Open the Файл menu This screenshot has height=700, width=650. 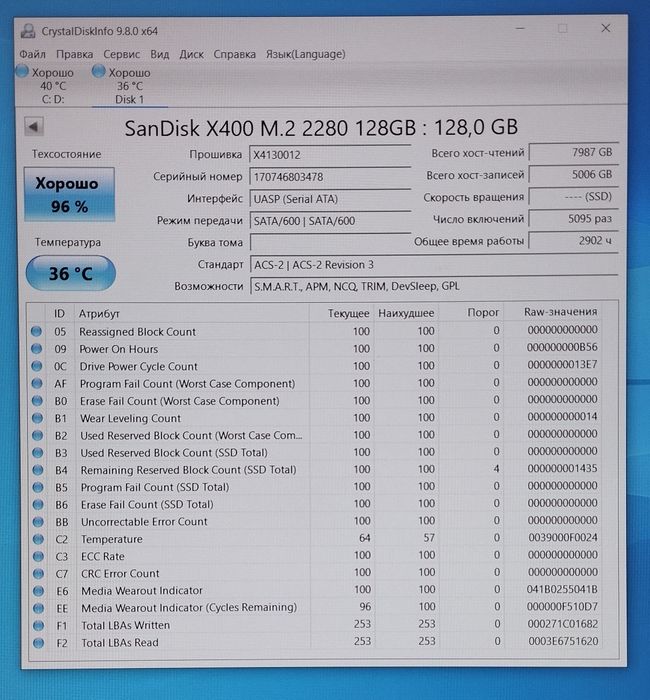[32, 54]
